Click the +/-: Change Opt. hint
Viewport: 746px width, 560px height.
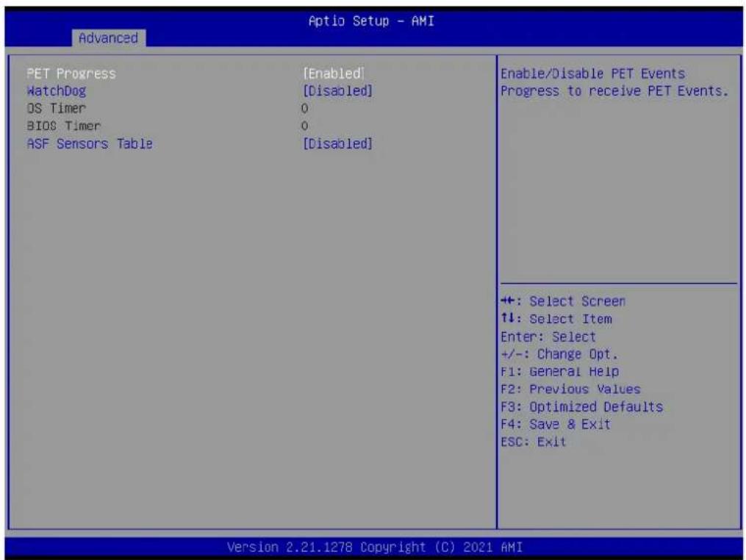tap(559, 354)
